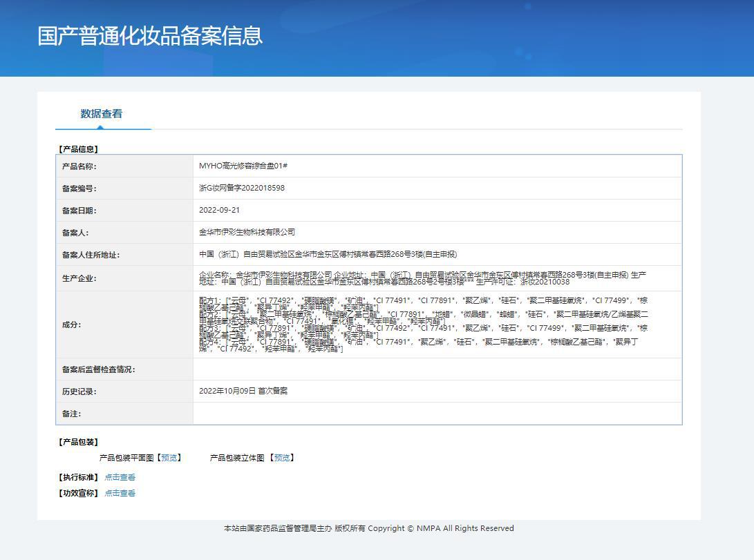Click the 成分 ingredient list text
This screenshot has width=754, height=560.
pyautogui.click(x=424, y=325)
